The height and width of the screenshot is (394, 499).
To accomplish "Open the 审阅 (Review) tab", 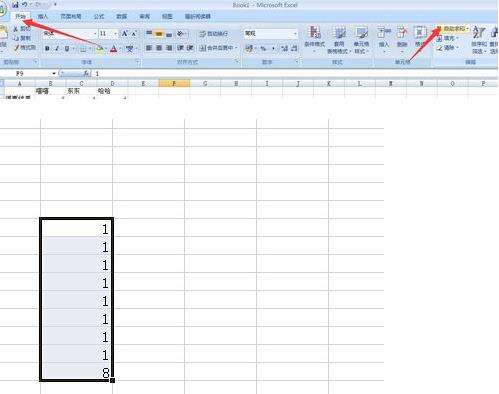I will tap(144, 16).
